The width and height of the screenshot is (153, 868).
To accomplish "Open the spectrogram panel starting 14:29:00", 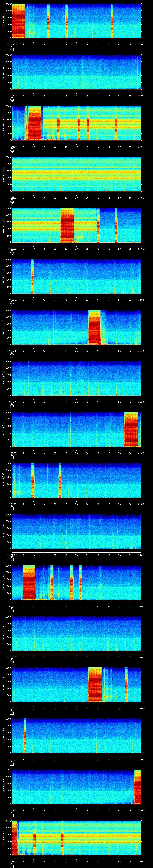I will click(x=76, y=378).
